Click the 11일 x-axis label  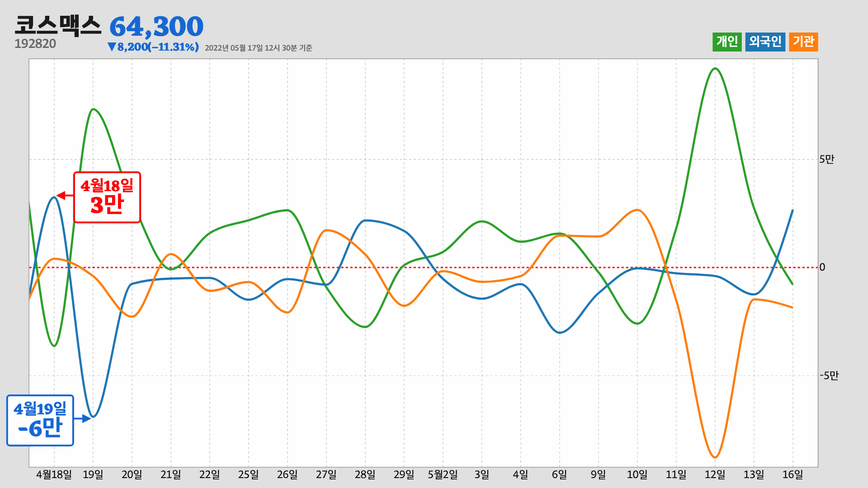676,474
